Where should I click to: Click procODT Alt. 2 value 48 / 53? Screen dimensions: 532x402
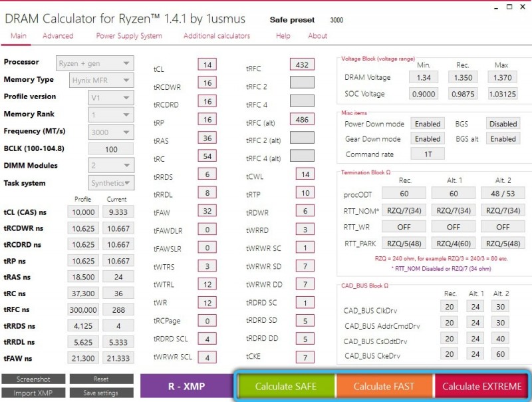(503, 194)
